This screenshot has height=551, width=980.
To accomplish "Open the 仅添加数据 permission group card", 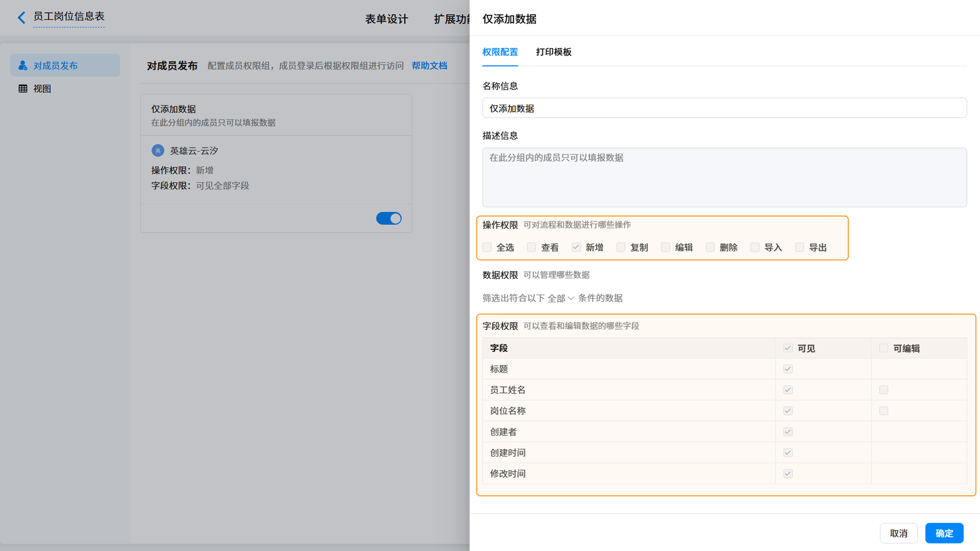I will click(276, 163).
